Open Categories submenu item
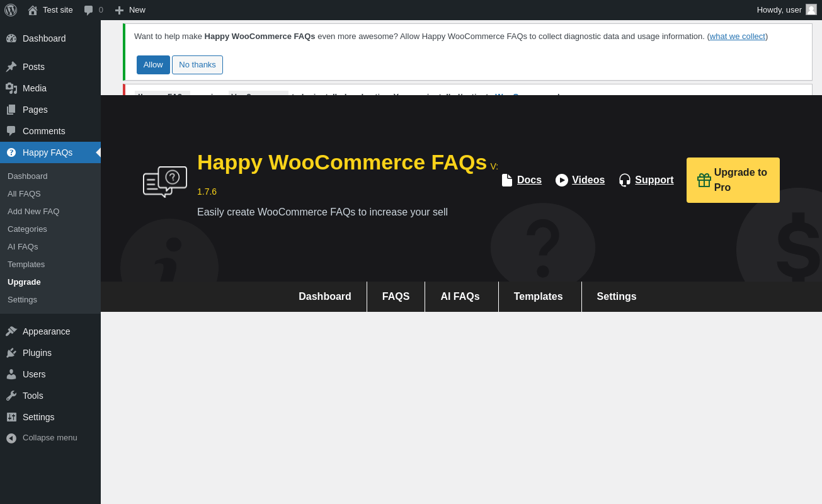This screenshot has height=504, width=822. click(27, 229)
